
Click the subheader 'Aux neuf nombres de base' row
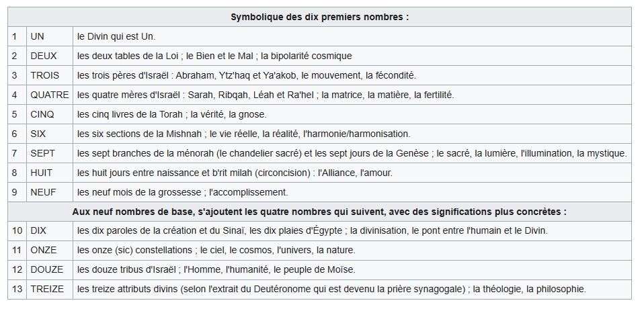(x=319, y=212)
